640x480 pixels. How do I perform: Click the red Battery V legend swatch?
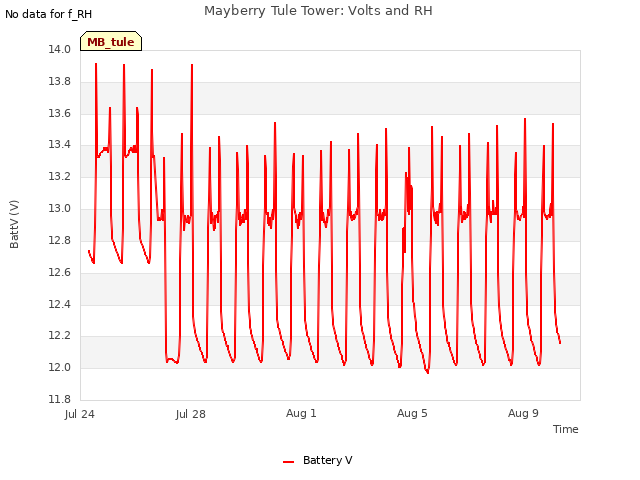pyautogui.click(x=288, y=462)
